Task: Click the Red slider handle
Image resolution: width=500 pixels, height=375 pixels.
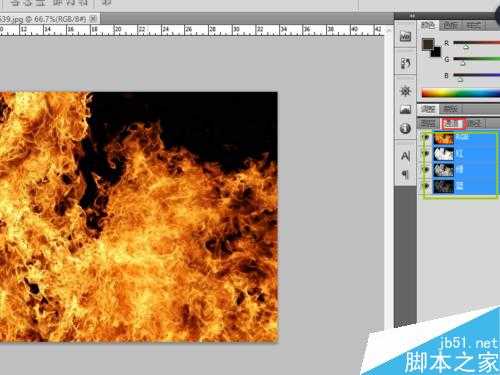Action: pos(466,46)
